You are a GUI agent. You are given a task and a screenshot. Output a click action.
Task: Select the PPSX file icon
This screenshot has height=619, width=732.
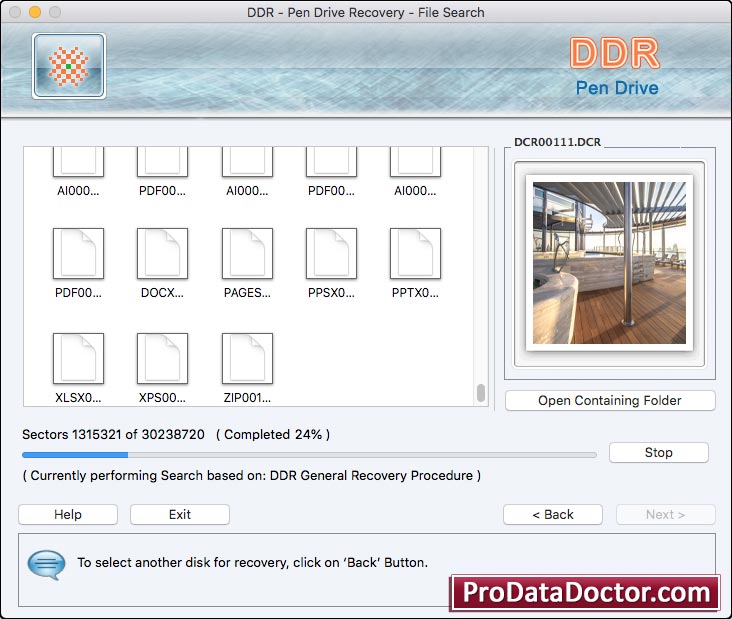point(331,253)
